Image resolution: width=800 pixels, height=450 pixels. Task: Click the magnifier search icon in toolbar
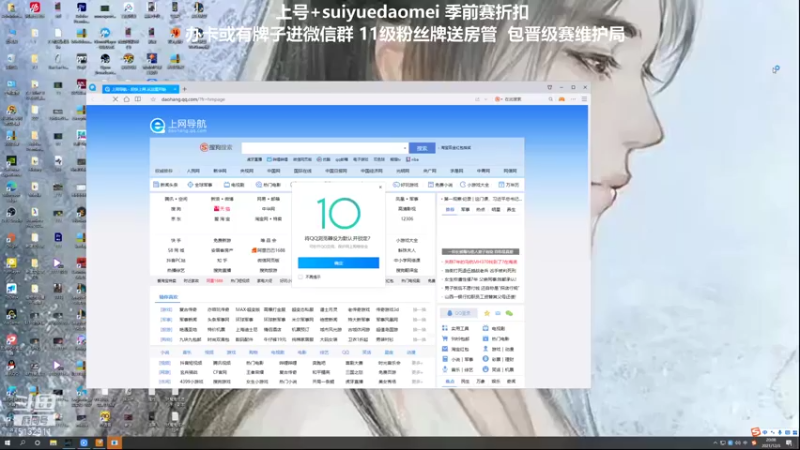click(x=551, y=99)
